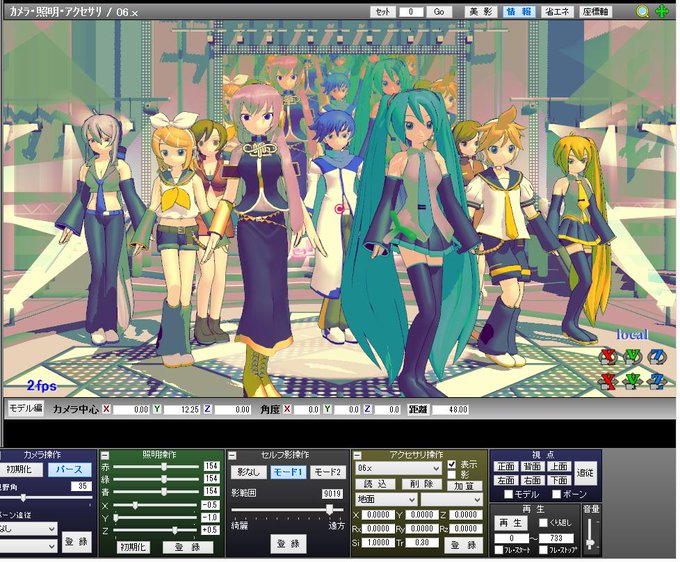Open the なし bone follow dropdown
The height and width of the screenshot is (562, 680).
click(28, 529)
